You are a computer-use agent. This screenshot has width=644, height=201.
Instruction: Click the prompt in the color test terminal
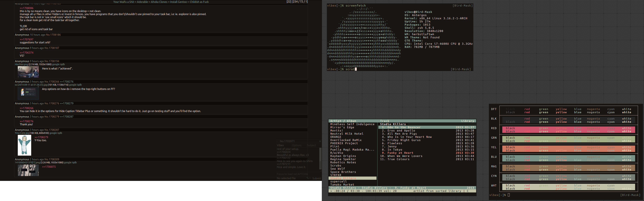499,195
